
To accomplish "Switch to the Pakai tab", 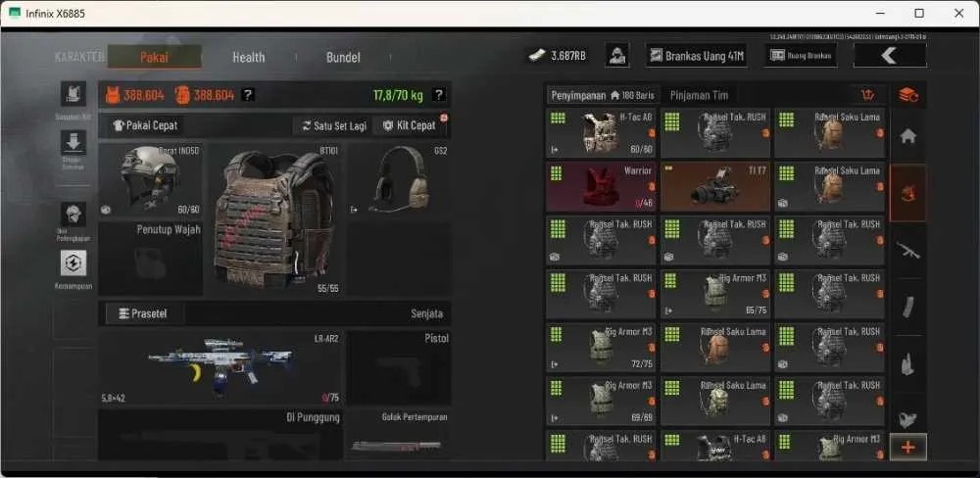I will (155, 57).
